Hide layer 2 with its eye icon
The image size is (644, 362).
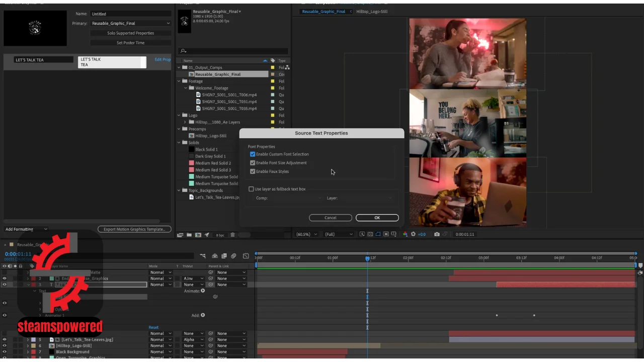(x=5, y=279)
